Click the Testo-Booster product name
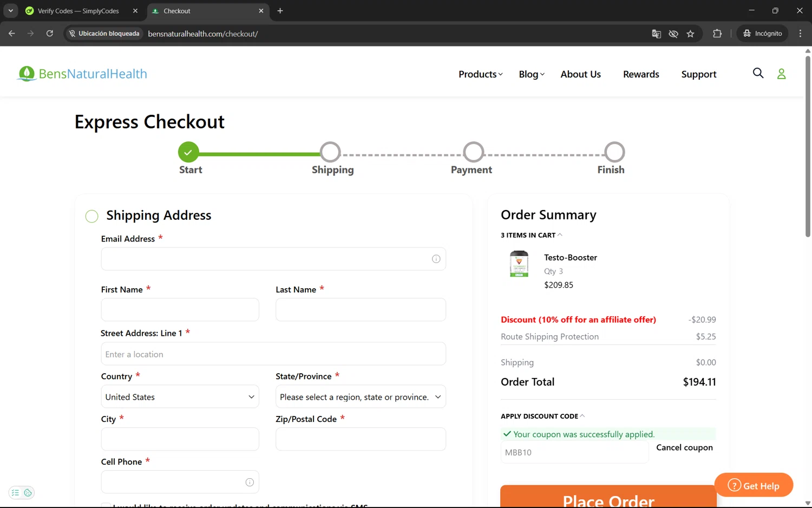 click(571, 257)
